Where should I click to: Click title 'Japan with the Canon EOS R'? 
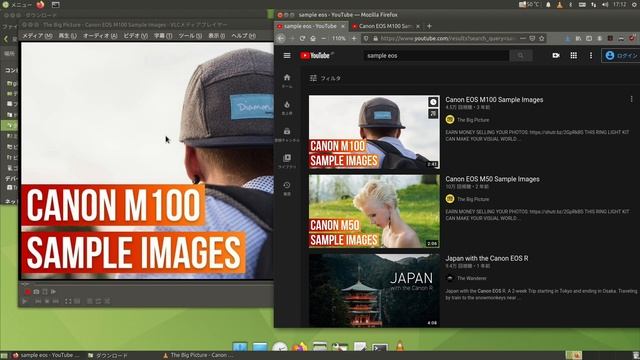coord(487,258)
